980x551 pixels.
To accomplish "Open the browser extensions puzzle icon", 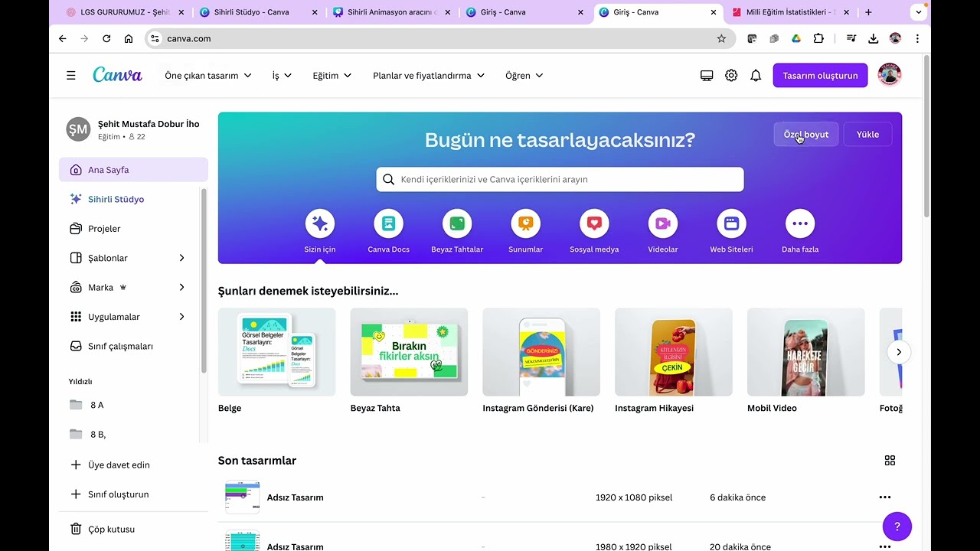I will [818, 38].
